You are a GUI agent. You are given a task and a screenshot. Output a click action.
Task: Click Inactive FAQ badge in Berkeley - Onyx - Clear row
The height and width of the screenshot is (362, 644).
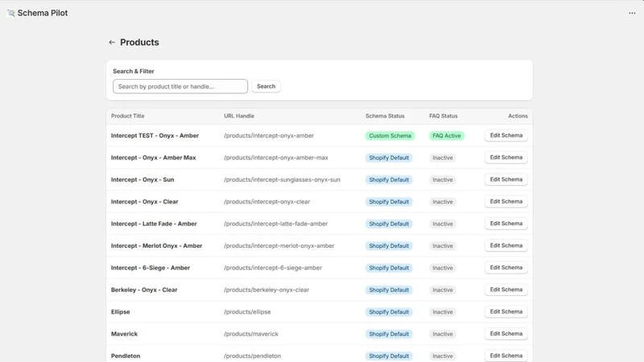click(x=442, y=290)
